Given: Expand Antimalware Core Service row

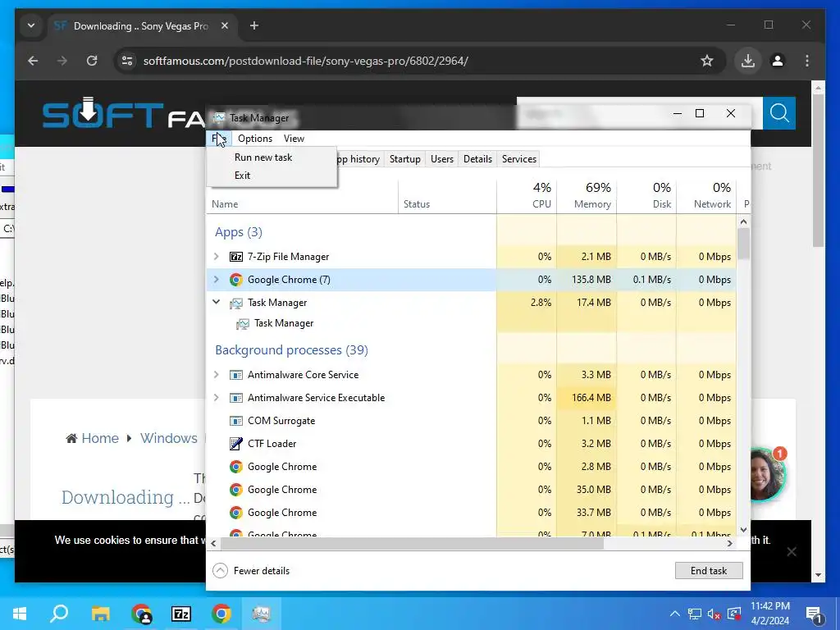Looking at the screenshot, I should coord(217,374).
